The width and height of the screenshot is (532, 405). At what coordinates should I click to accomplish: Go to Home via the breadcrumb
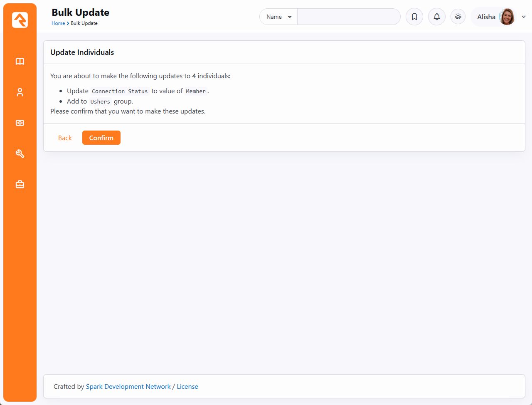click(58, 23)
